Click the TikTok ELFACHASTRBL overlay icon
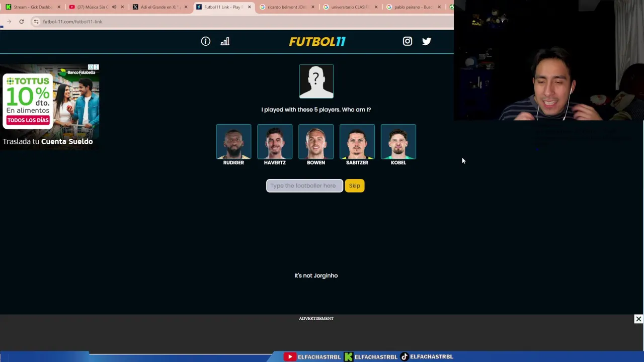 click(x=404, y=356)
